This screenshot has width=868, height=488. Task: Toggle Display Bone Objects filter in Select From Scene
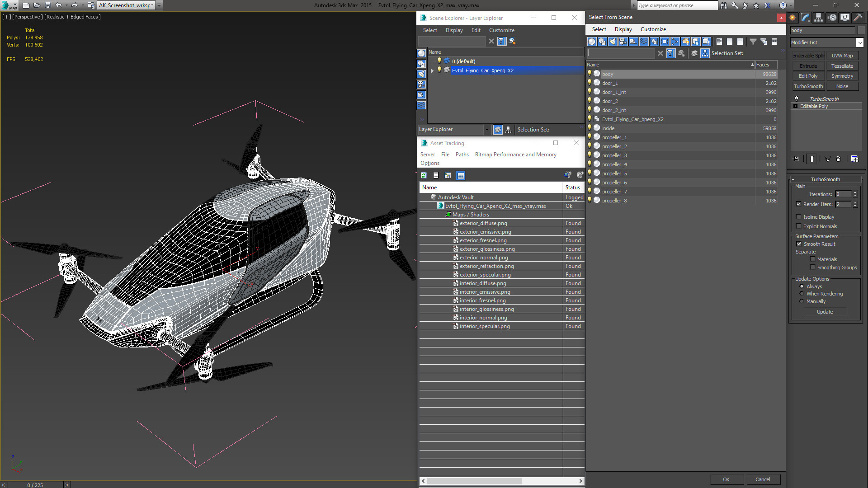pyautogui.click(x=675, y=42)
